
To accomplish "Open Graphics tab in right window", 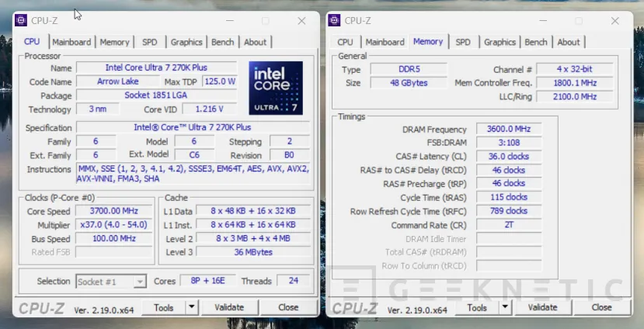I will (x=500, y=42).
